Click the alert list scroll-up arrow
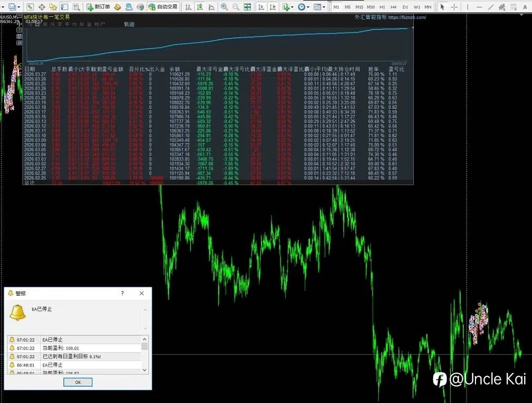 145,339
